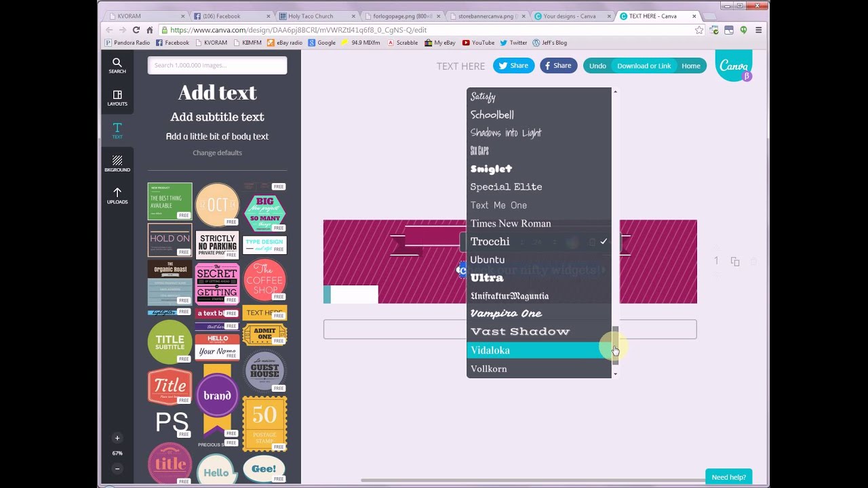Image resolution: width=868 pixels, height=488 pixels.
Task: Open YouTube bookmark
Action: click(x=478, y=43)
